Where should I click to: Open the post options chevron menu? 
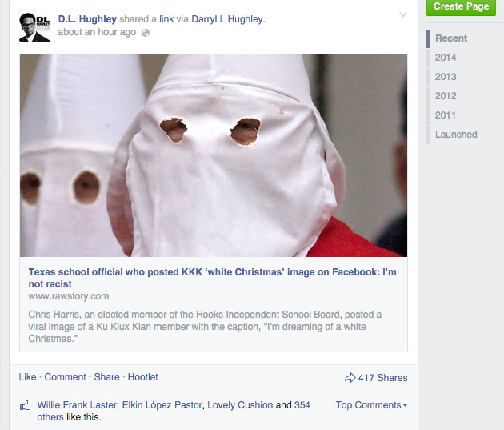pos(402,14)
